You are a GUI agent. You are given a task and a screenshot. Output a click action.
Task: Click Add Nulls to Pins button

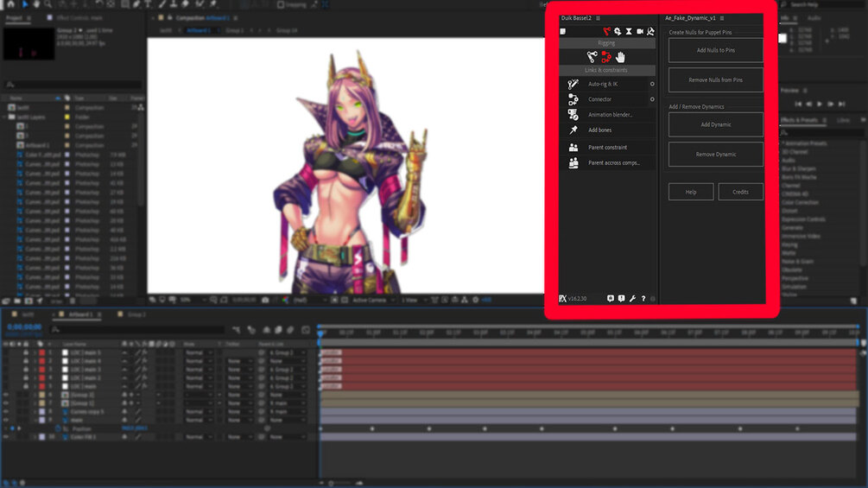coord(715,50)
